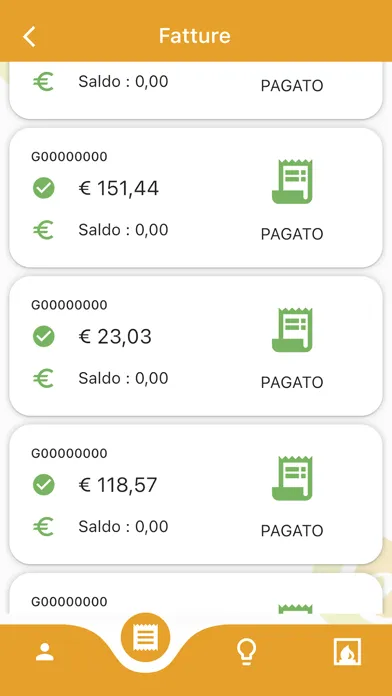
Task: Click the Fatture header title
Action: click(194, 36)
